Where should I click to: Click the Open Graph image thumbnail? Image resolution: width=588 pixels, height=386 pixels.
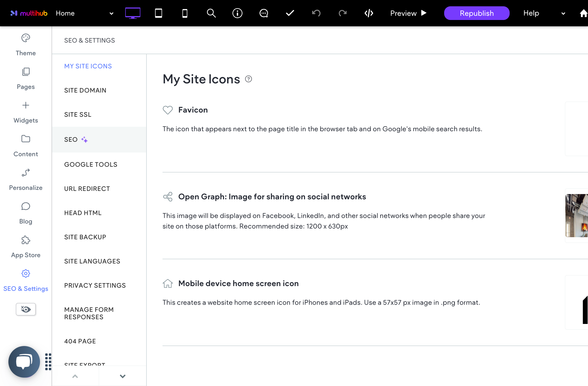pos(577,216)
